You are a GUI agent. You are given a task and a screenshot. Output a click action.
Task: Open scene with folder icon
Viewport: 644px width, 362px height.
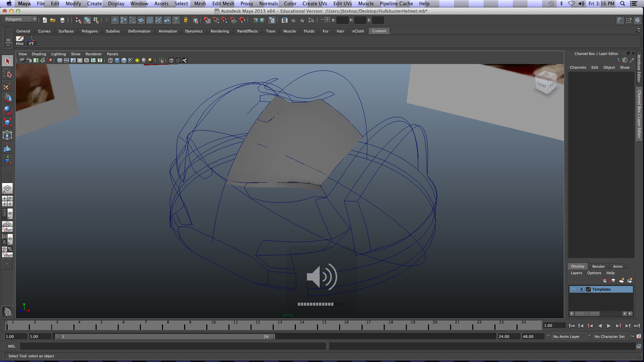pyautogui.click(x=53, y=20)
